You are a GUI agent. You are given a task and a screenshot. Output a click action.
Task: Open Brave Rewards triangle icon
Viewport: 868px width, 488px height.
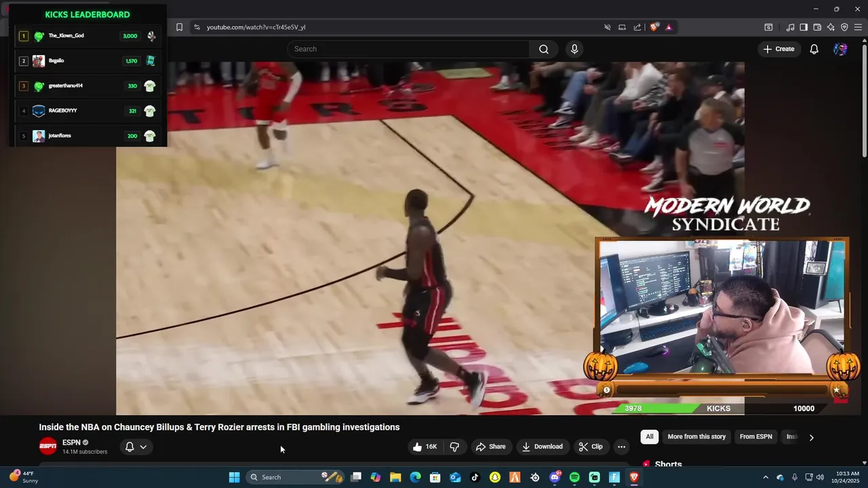(669, 27)
